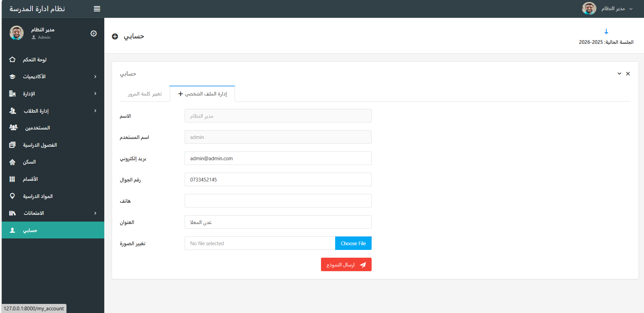Viewport: 644px width, 313px height.
Task: Collapse the حسابي panel using chevron
Action: pos(619,74)
